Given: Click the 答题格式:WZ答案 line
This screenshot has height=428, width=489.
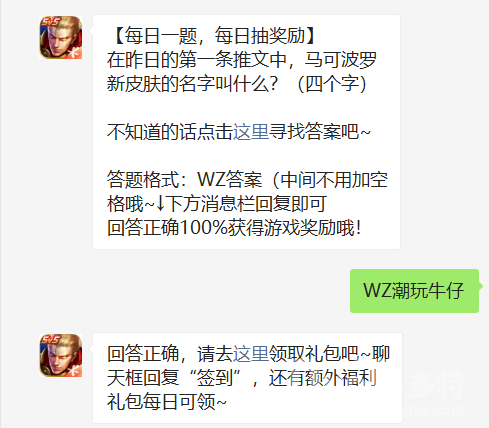Looking at the screenshot, I should coord(185,180).
